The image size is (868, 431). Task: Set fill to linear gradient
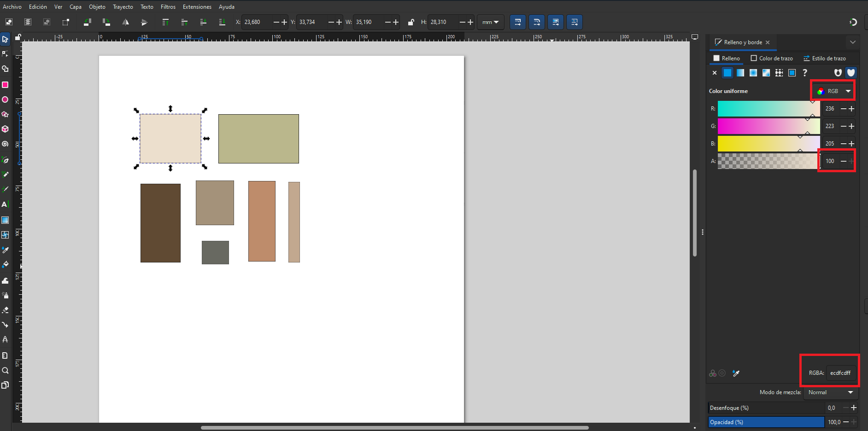[740, 73]
